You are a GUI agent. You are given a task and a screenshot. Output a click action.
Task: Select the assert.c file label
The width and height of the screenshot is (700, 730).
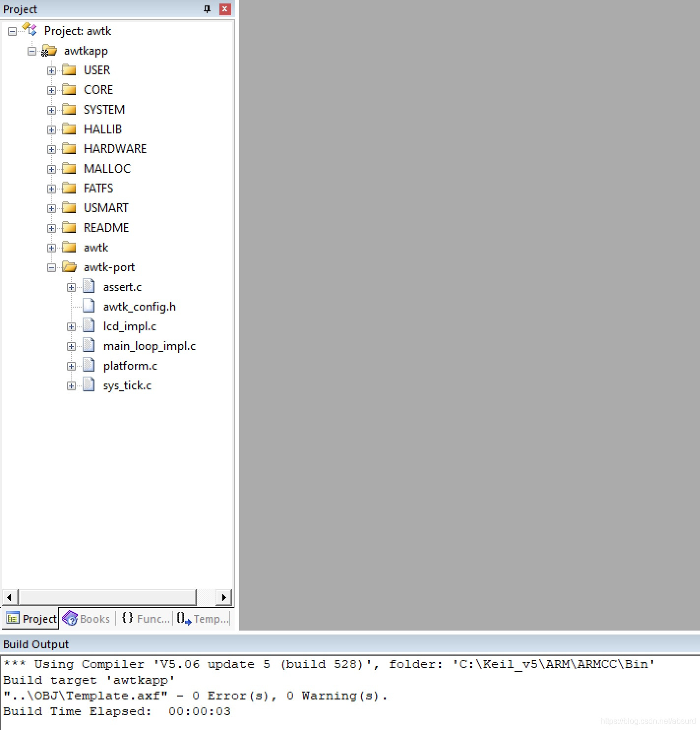(122, 287)
